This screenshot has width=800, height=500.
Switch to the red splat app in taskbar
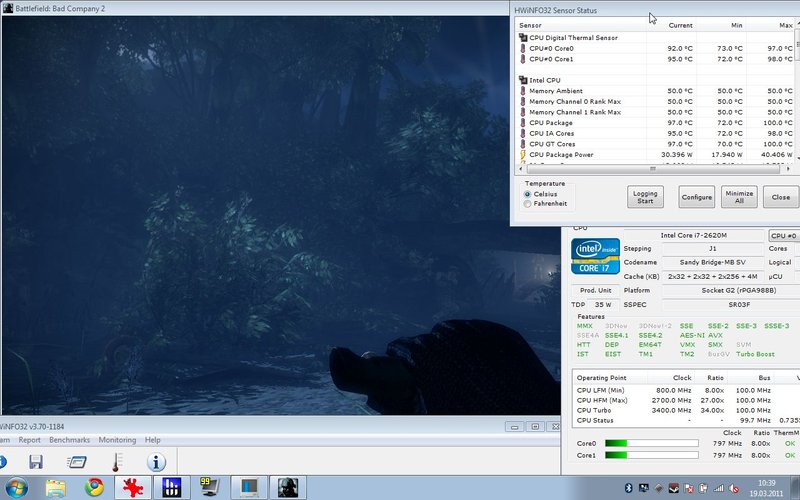133,488
